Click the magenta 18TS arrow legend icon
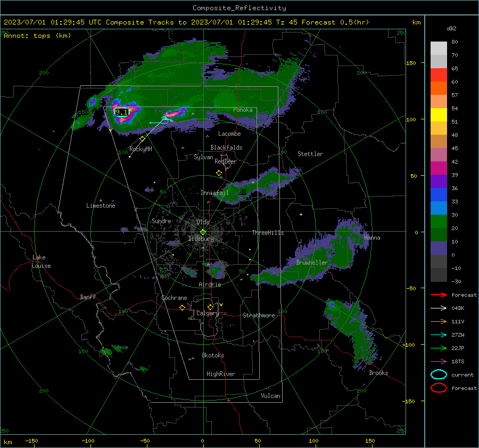Viewport: 479px width, 448px height. click(x=439, y=362)
